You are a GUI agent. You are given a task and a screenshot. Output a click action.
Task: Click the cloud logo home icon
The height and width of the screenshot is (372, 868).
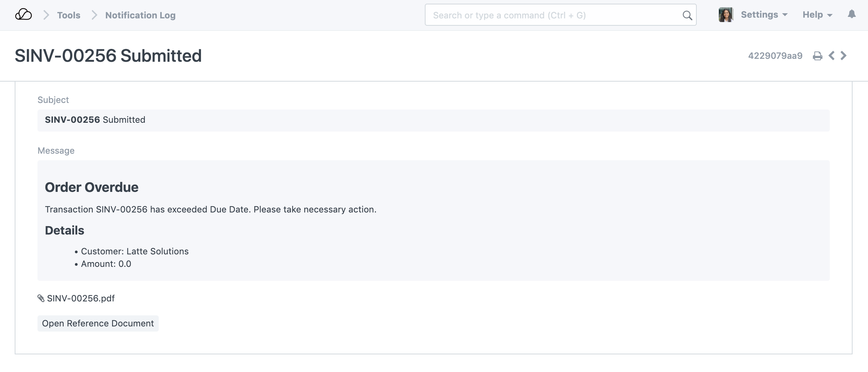(23, 15)
